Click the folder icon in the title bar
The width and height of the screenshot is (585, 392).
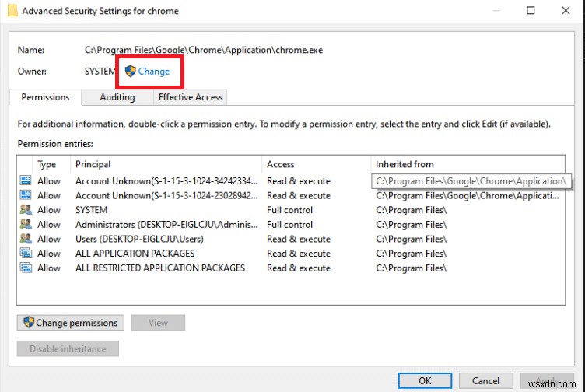click(x=12, y=10)
